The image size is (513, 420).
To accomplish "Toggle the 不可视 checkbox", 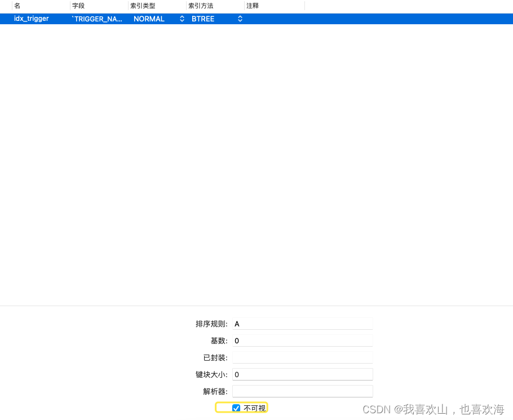I will [236, 408].
